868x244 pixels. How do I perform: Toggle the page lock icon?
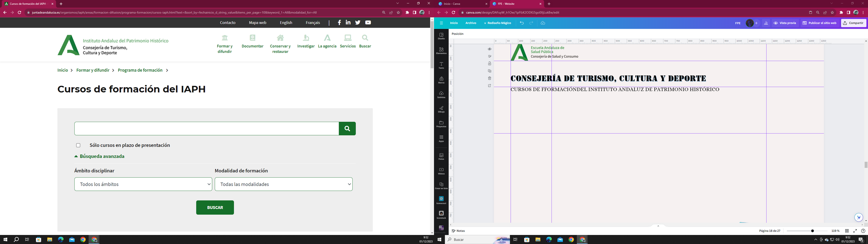(490, 64)
